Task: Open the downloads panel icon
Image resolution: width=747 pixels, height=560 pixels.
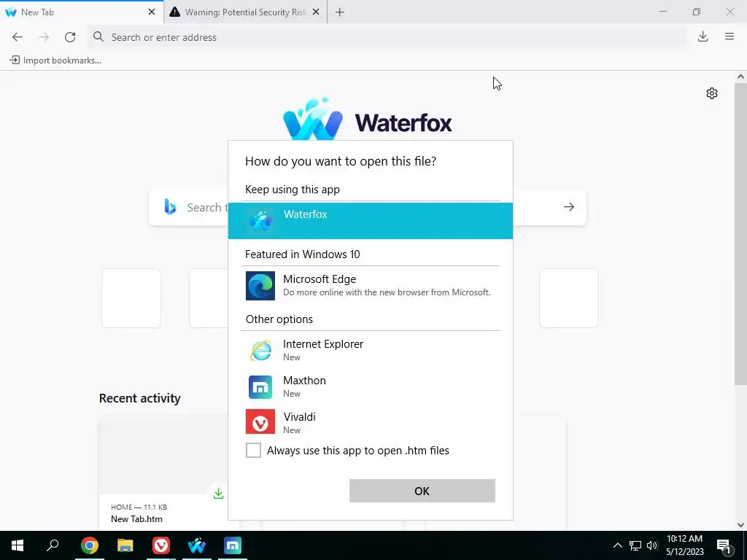Action: [x=703, y=36]
